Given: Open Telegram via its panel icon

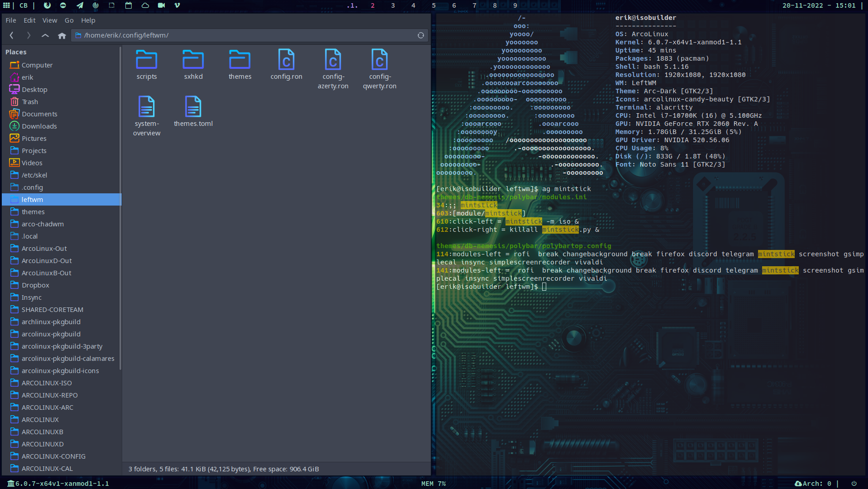Looking at the screenshot, I should pos(79,6).
